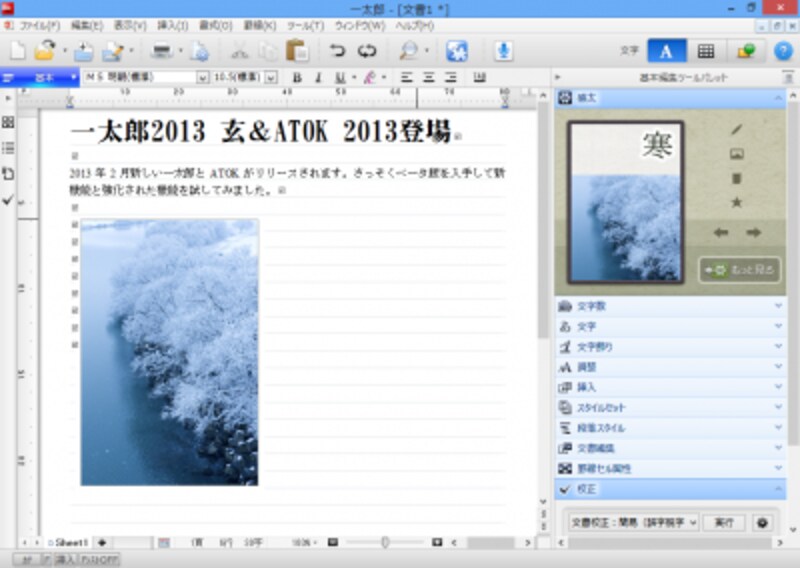Open the 表示(V) menu

(x=130, y=26)
